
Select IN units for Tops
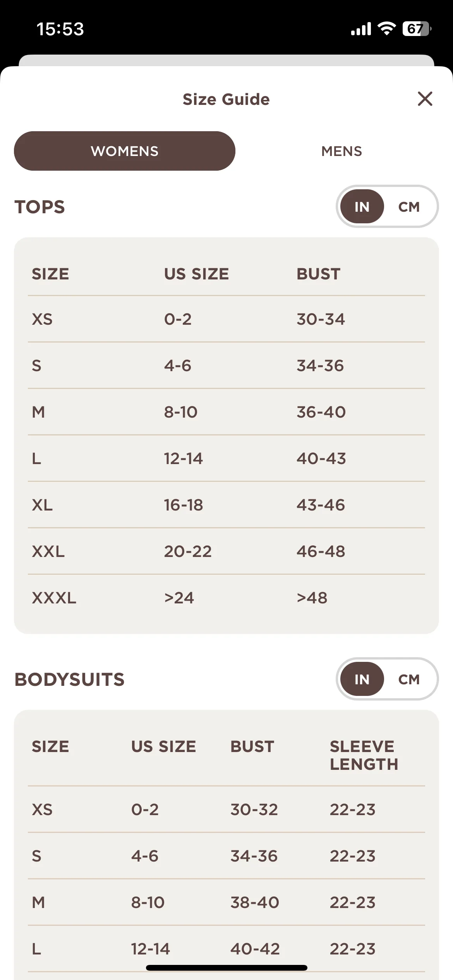click(362, 207)
